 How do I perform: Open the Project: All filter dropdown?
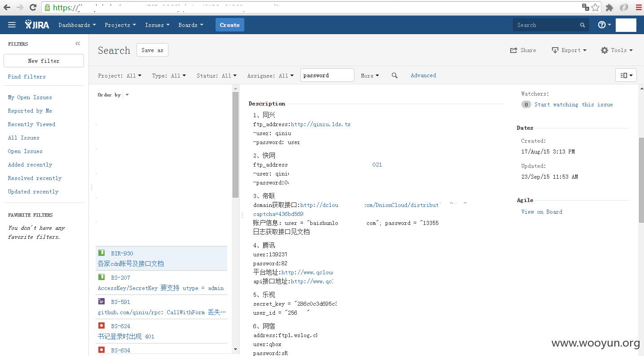(119, 76)
